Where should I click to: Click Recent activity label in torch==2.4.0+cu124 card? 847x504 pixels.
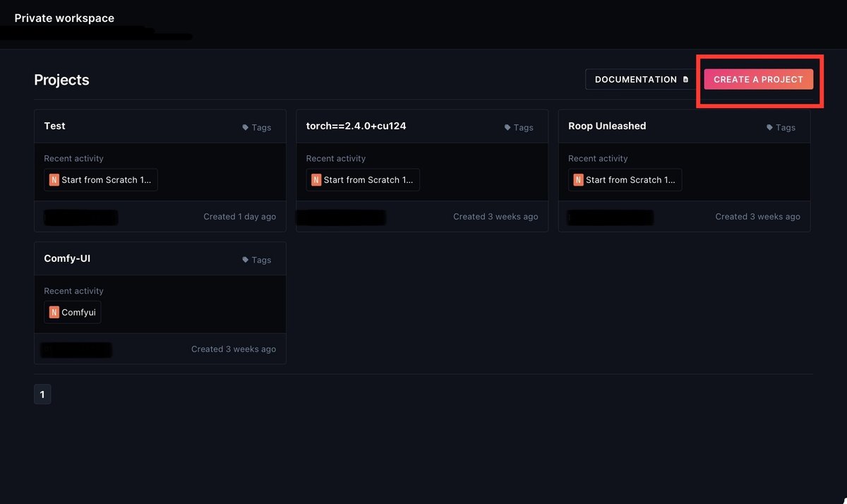pos(336,159)
